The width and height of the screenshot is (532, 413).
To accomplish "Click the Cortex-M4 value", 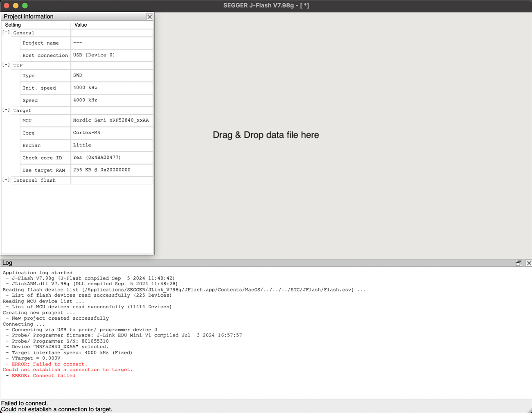I will 112,133.
